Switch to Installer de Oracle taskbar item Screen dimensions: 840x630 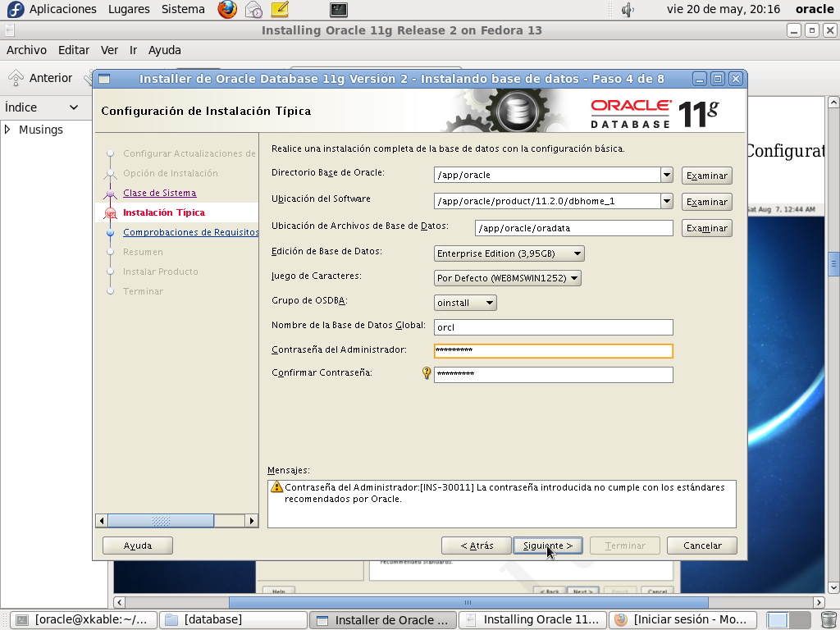coord(382,620)
